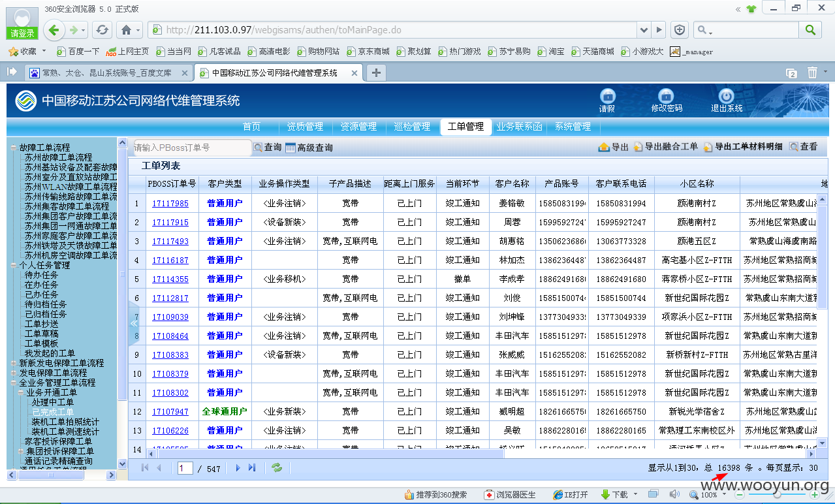Open the address bar history dropdown

[644, 30]
